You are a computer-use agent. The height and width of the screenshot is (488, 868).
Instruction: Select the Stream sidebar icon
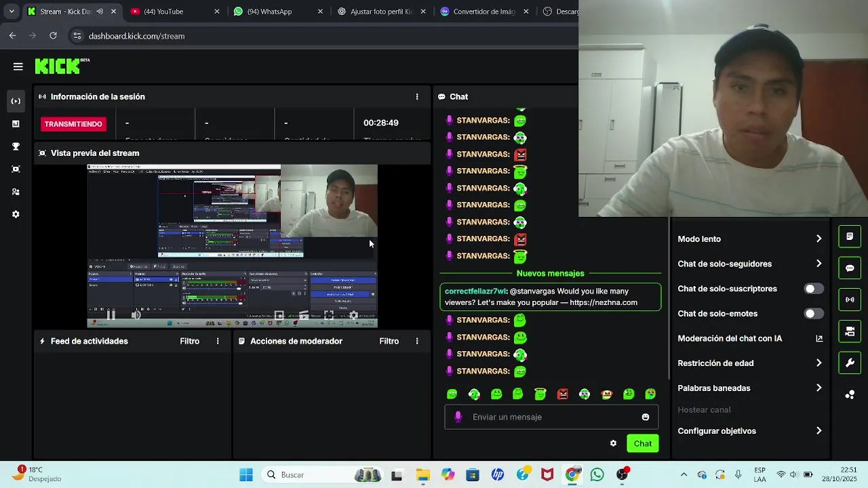[x=16, y=101]
